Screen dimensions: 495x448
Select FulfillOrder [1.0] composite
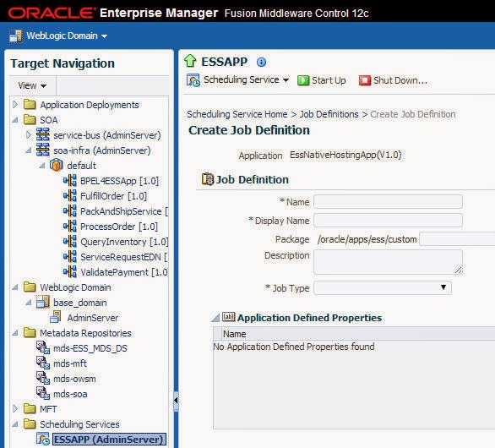(x=114, y=196)
